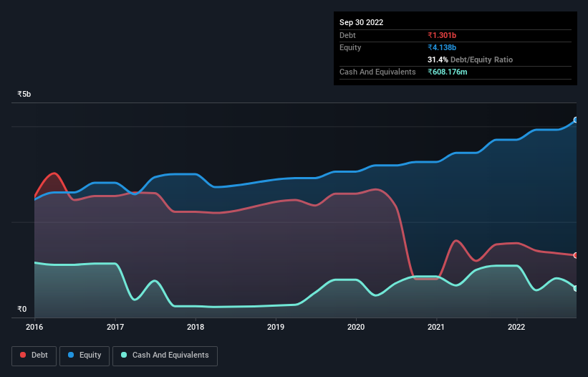
Task: Click the ₹4.138b equity value
Action: tap(442, 47)
